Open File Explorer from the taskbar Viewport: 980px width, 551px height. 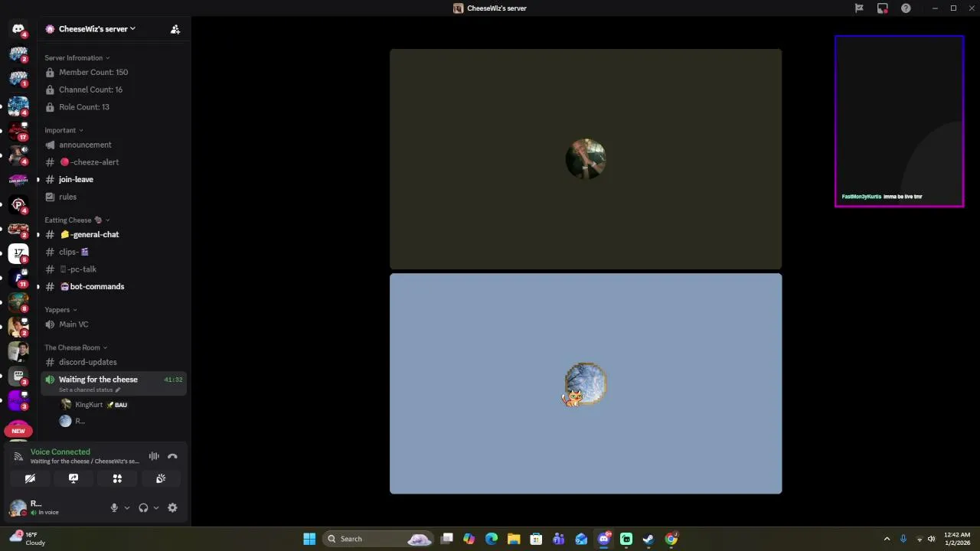click(514, 539)
